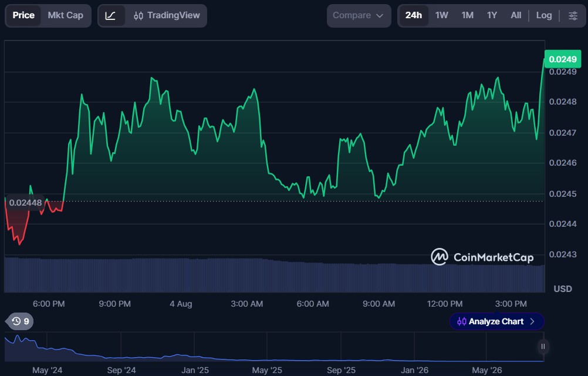This screenshot has width=588, height=376.
Task: Click the 6:00 AM time axis label
Action: click(313, 304)
